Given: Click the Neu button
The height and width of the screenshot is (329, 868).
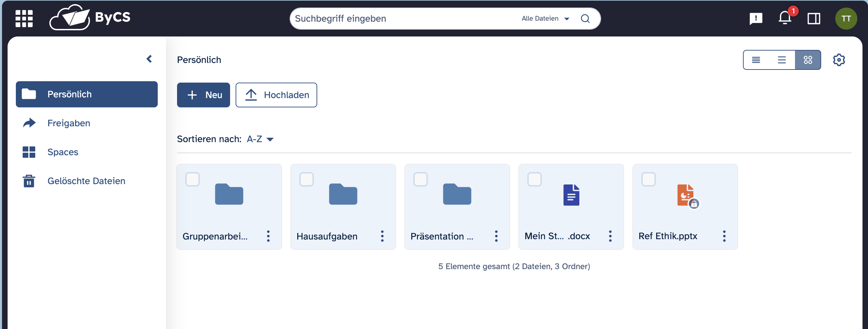Looking at the screenshot, I should pos(204,95).
